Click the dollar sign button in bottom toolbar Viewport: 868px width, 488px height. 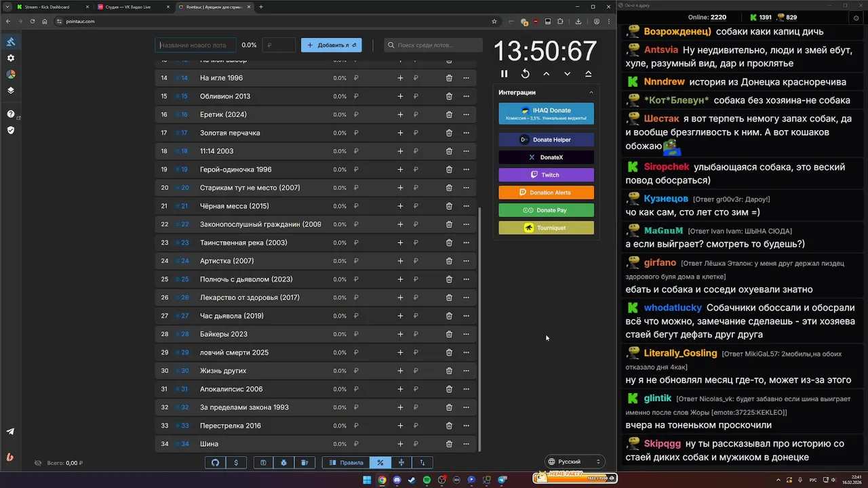(x=236, y=462)
